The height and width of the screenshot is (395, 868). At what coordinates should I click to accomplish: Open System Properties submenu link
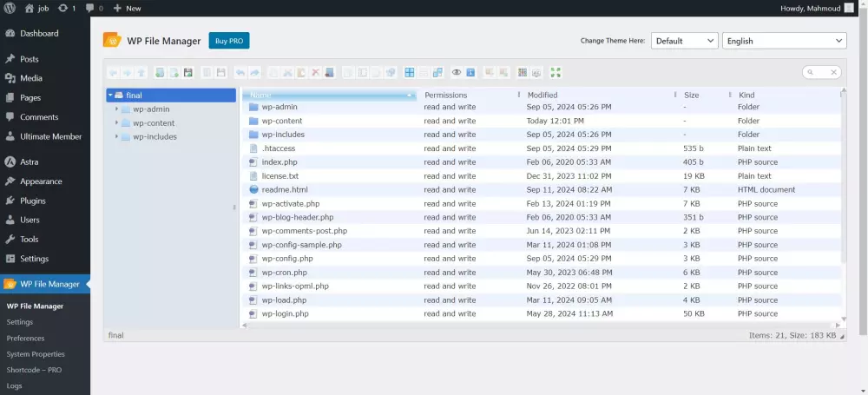pos(36,354)
